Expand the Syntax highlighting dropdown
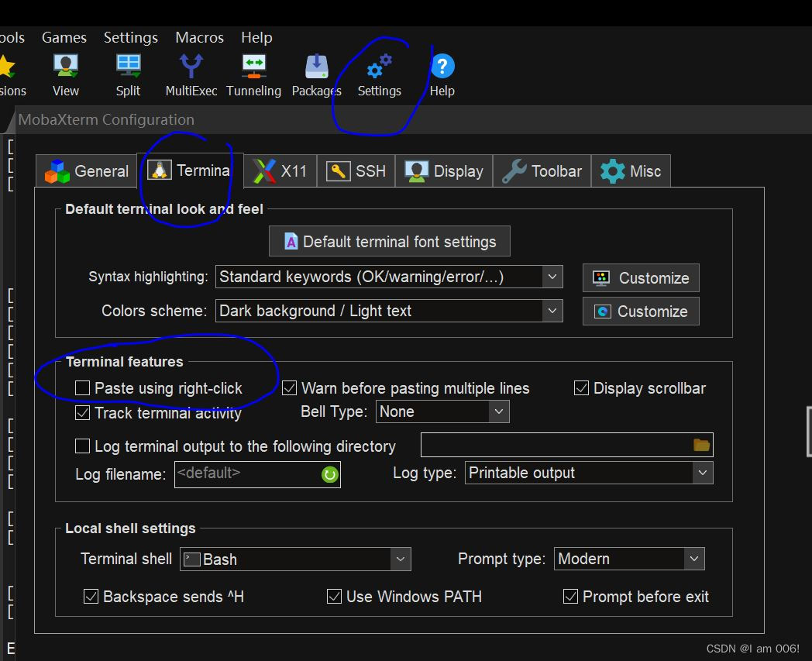Screen dimensions: 812x661 (552, 277)
